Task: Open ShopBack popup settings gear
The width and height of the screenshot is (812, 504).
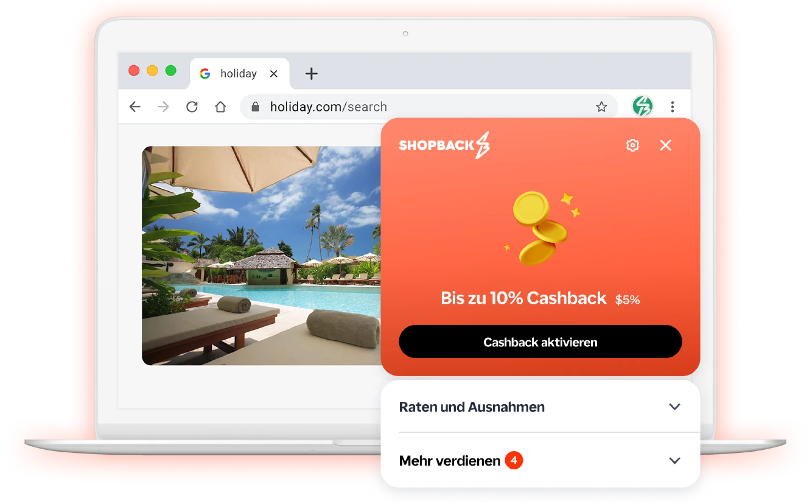Action: (x=632, y=145)
